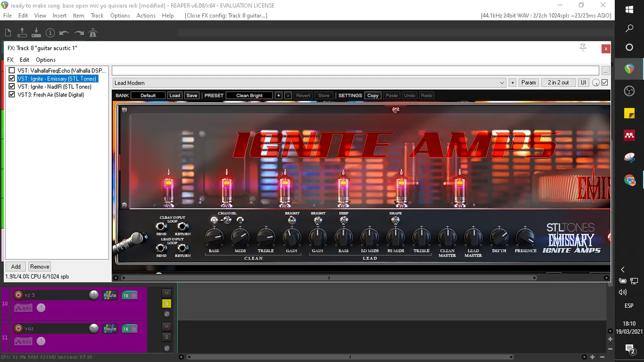Screen dimensions: 644x362
Task: Uncheck the Fresh Air VST3 plugin
Action: (x=12, y=95)
